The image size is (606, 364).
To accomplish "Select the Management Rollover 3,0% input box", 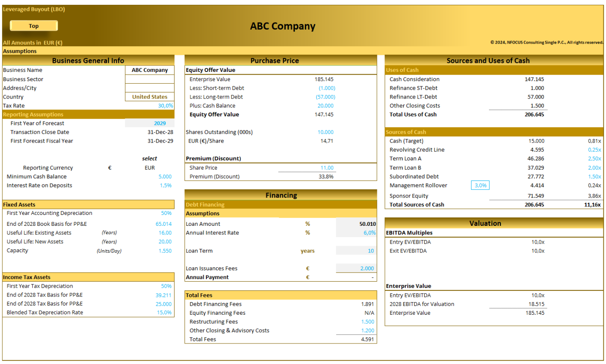I will coord(480,185).
